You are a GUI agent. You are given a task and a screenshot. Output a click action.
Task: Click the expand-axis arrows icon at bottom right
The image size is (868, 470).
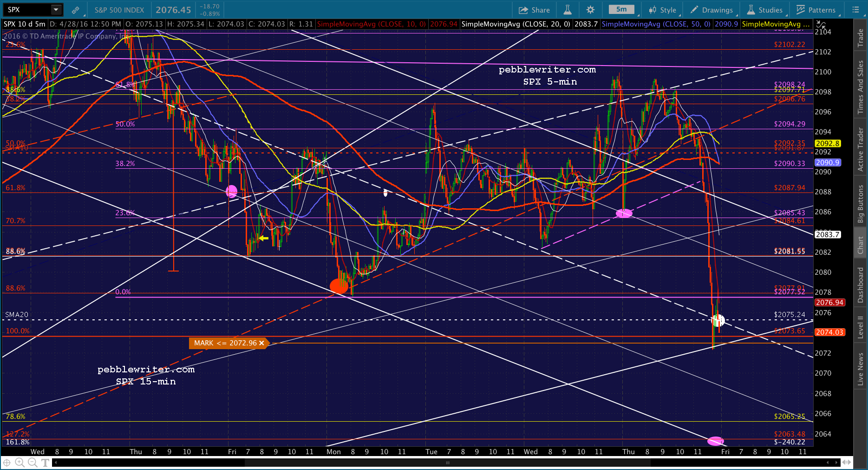(847, 462)
